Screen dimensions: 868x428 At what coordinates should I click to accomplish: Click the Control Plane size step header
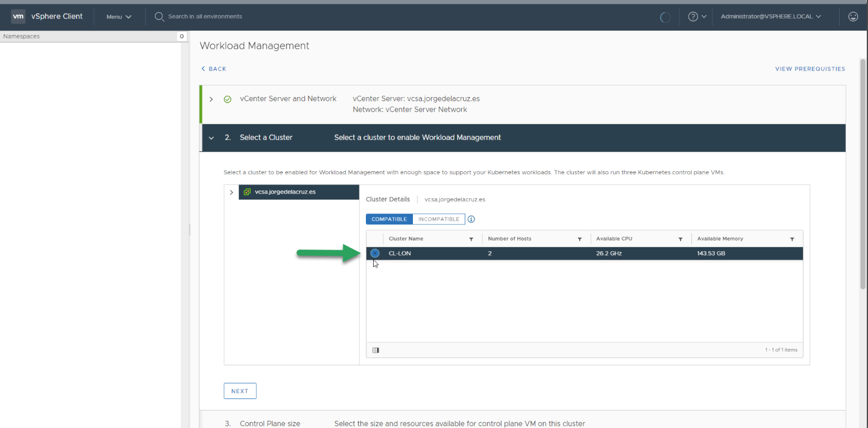tap(523, 420)
